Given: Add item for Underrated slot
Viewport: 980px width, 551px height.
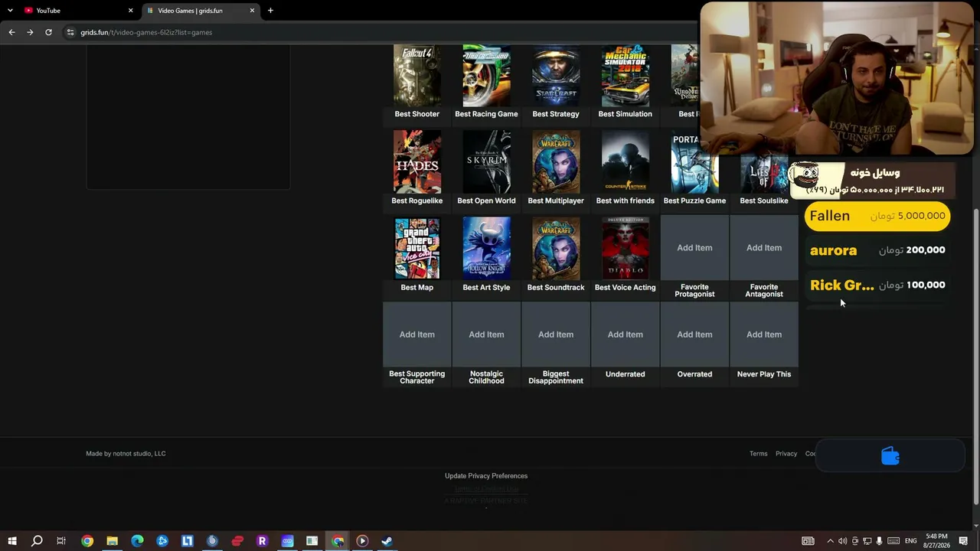Looking at the screenshot, I should pyautogui.click(x=626, y=334).
